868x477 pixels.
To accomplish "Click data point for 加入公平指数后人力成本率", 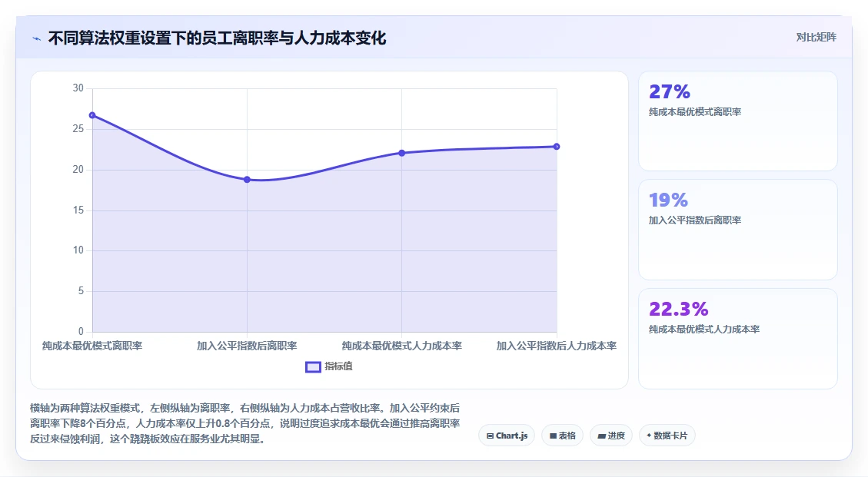I will pyautogui.click(x=557, y=147).
